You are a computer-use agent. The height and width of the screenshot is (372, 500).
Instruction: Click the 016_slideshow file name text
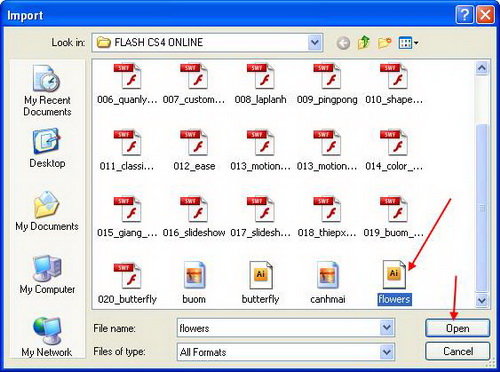point(194,232)
